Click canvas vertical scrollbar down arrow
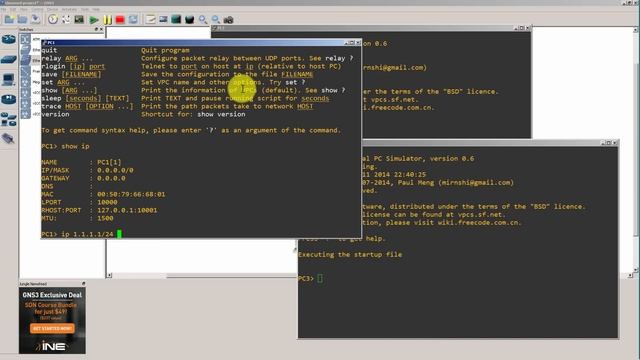 (636, 270)
